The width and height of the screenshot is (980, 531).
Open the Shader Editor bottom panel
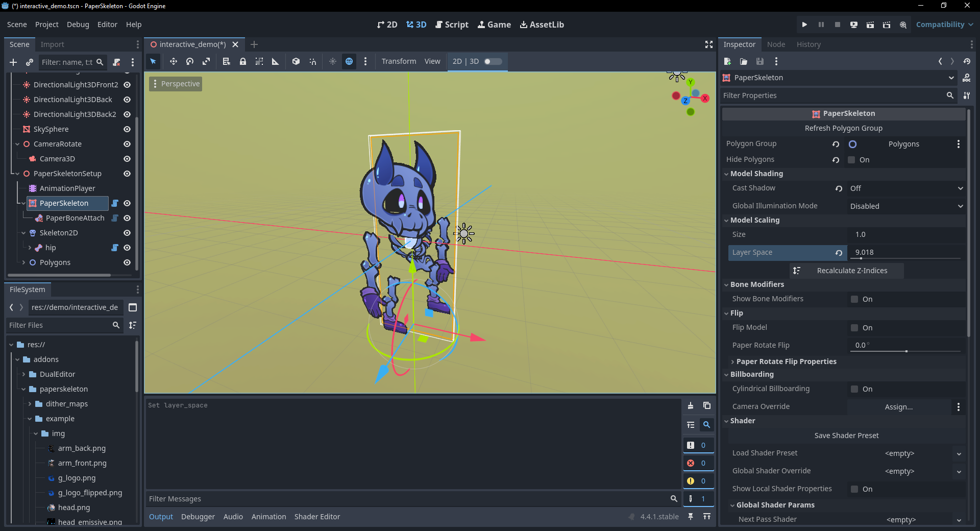317,517
